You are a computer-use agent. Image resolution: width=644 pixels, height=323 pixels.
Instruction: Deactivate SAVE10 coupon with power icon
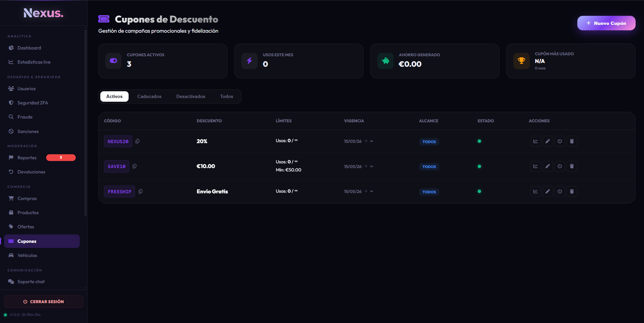560,166
